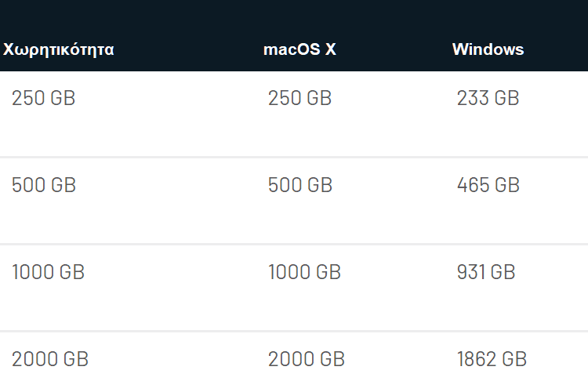Viewport: 588px width, 392px height.
Task: Click the divider below the 250 GB row
Action: pos(294,157)
